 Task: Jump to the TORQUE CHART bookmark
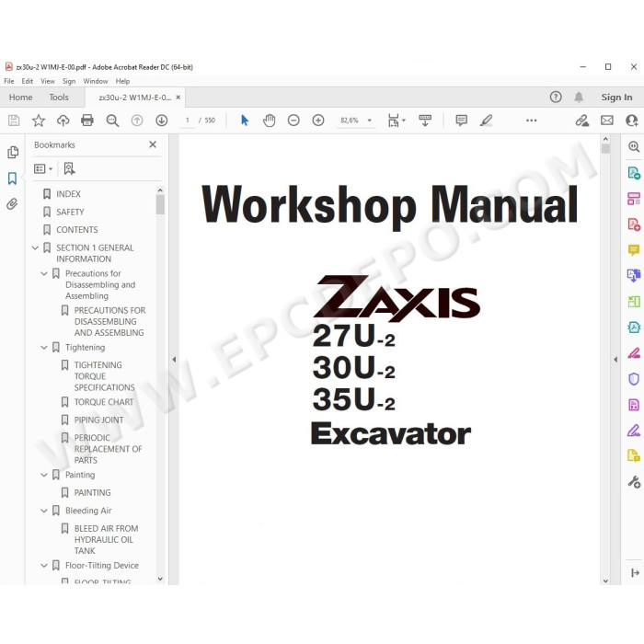(x=104, y=402)
